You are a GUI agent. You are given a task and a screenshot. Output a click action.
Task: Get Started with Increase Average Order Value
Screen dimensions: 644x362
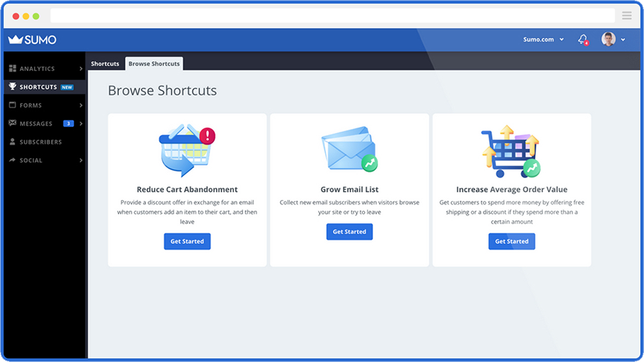pos(512,241)
